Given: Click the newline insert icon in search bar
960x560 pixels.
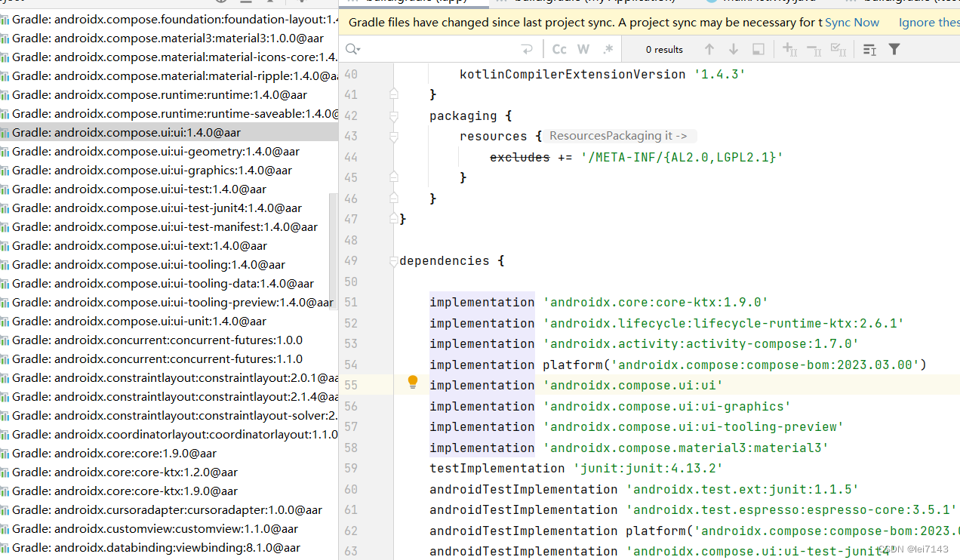Looking at the screenshot, I should pos(526,48).
